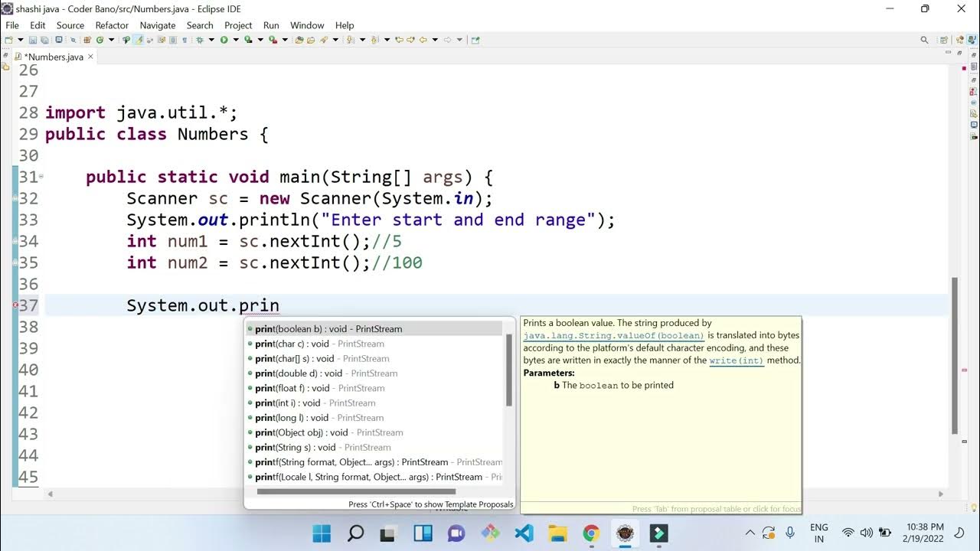Open the Refactor menu
The image size is (980, 551).
(112, 25)
